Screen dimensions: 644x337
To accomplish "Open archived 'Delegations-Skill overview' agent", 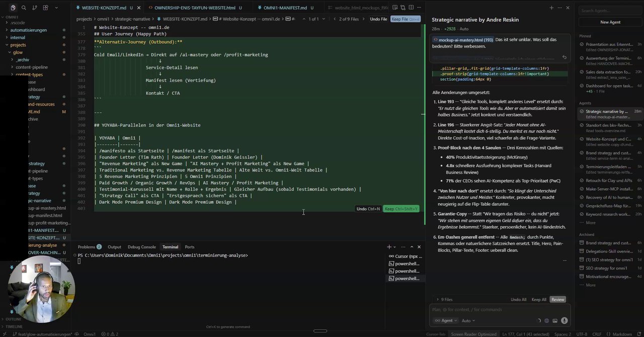I will click(x=610, y=251).
